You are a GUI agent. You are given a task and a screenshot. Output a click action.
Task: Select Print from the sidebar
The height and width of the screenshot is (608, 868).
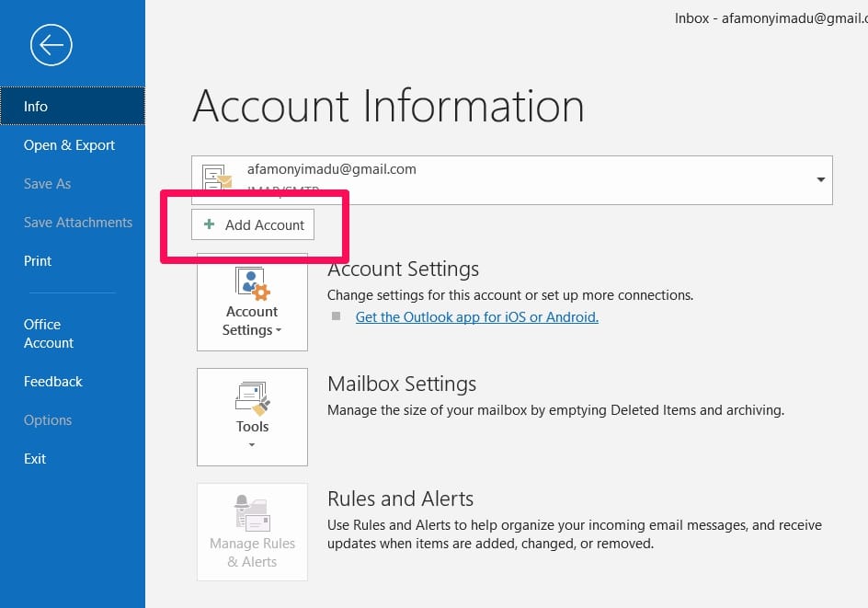38,260
